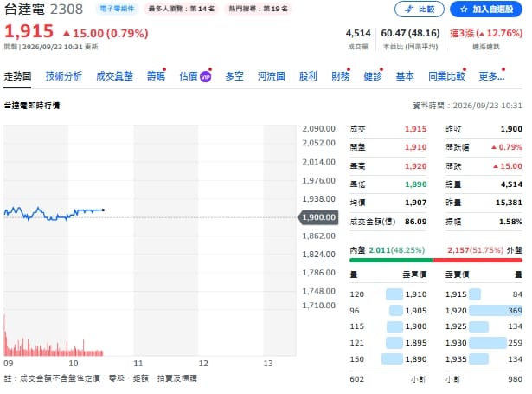Click the 內盤 2,011 (48.25%) figure
The width and height of the screenshot is (532, 394).
[x=397, y=250]
